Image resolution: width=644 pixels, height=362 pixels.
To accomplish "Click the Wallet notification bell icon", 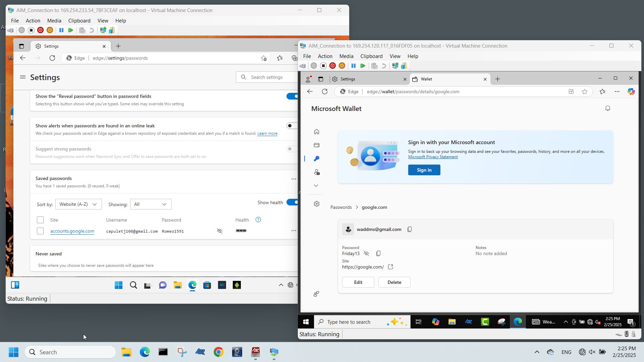I will pyautogui.click(x=607, y=108).
